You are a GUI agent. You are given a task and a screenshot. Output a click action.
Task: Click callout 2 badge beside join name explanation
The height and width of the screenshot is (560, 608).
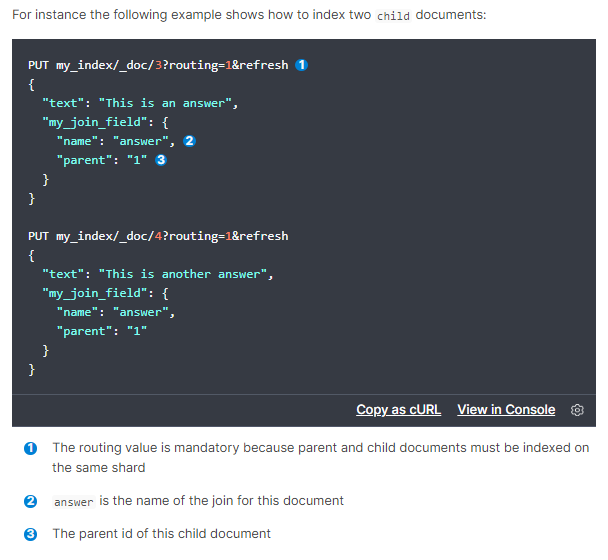click(30, 501)
